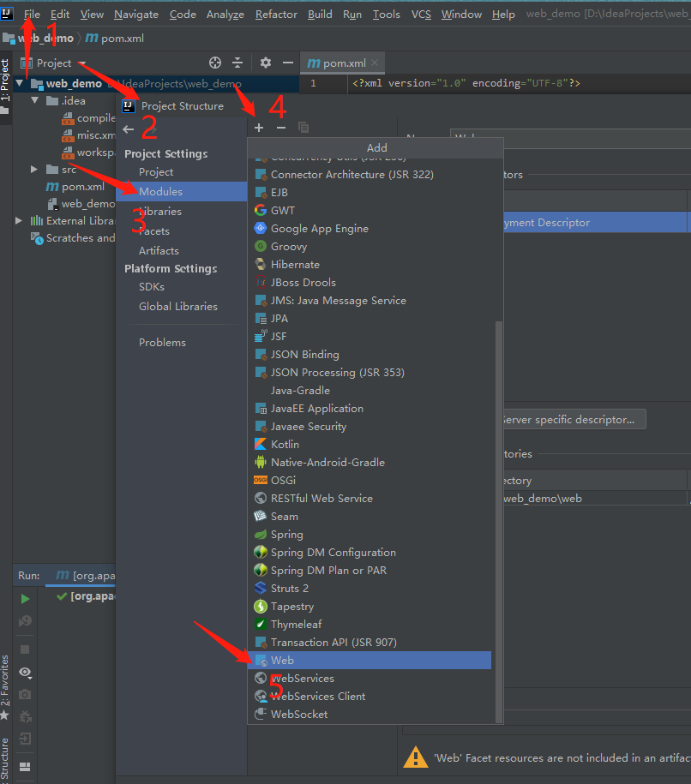Click the eye icon in Run toolbar
The height and width of the screenshot is (784, 691).
pos(25,673)
